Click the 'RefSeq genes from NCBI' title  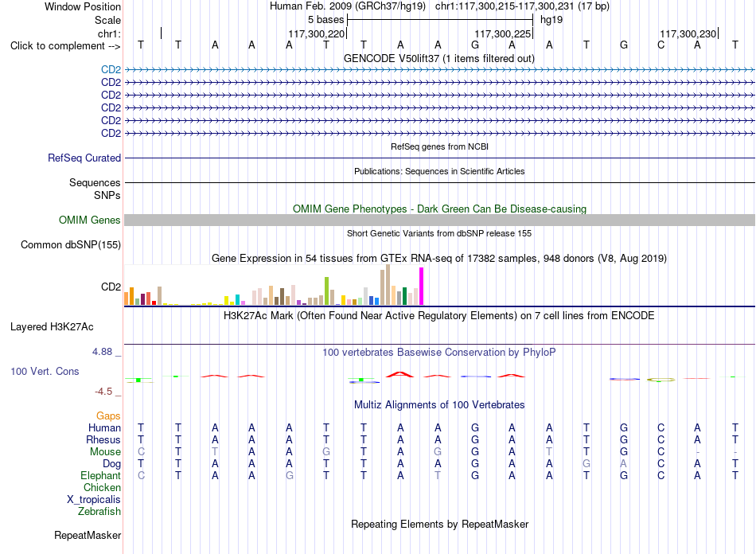pos(439,146)
